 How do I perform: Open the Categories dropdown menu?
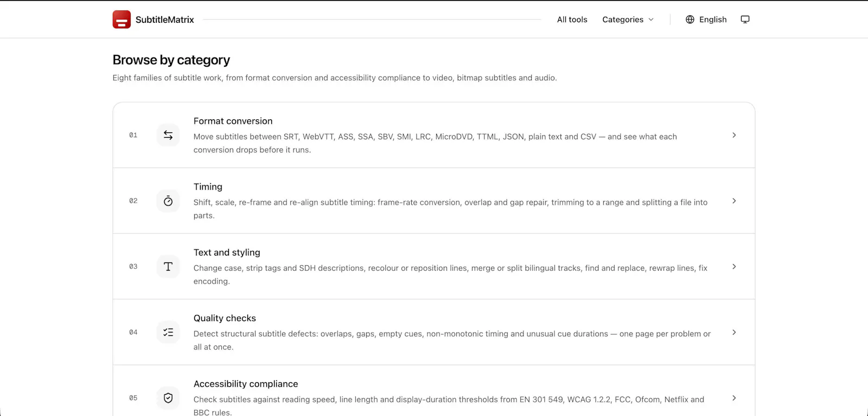coord(628,20)
